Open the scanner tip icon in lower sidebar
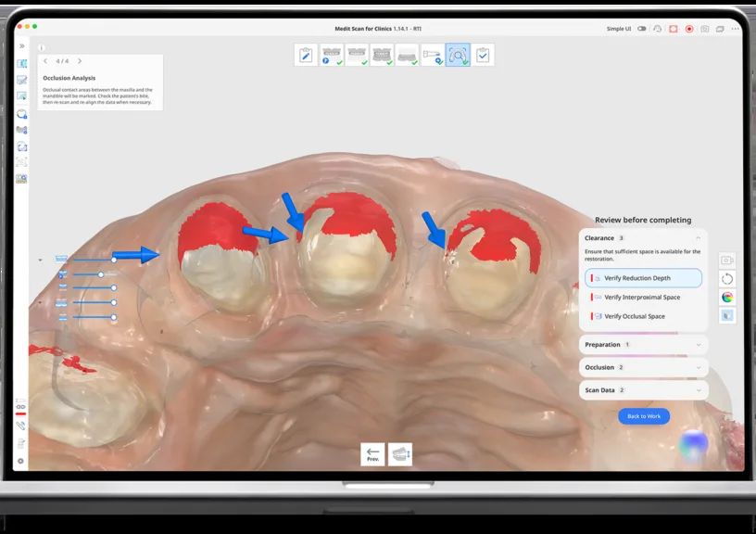756x534 pixels. [20, 426]
